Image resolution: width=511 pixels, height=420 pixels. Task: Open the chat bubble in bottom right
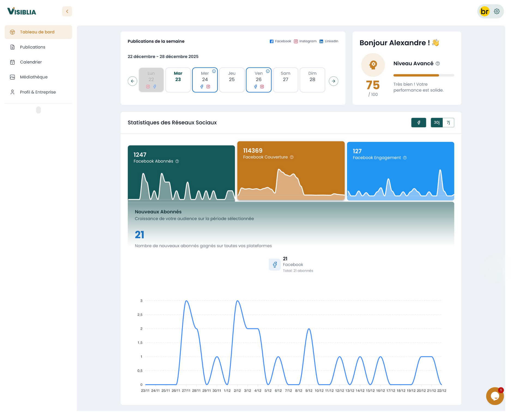[x=495, y=396]
